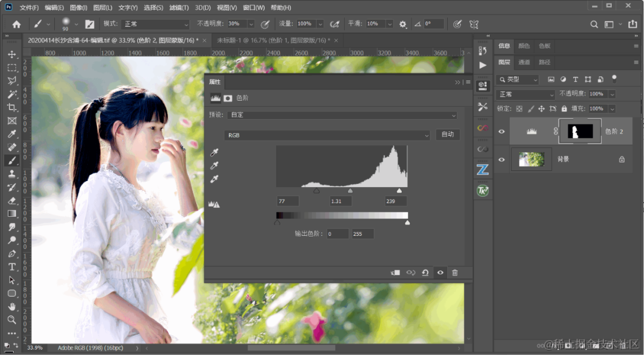This screenshot has height=355, width=644.
Task: Select the Rounded Rectangle shape tool
Action: click(12, 294)
